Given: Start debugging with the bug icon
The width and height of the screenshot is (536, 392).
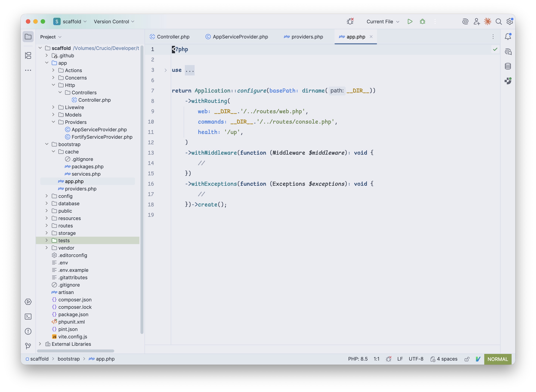Looking at the screenshot, I should [422, 22].
